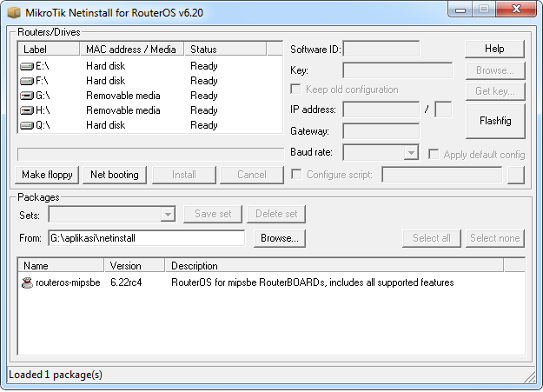Click the RouterOS for mipsbe description text
The image size is (543, 392).
(313, 282)
